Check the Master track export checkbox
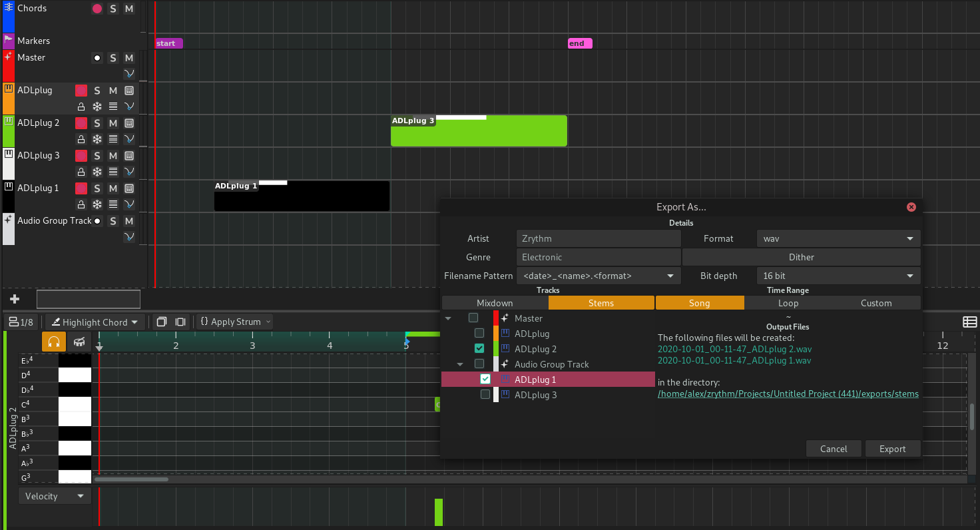This screenshot has height=530, width=980. [473, 318]
